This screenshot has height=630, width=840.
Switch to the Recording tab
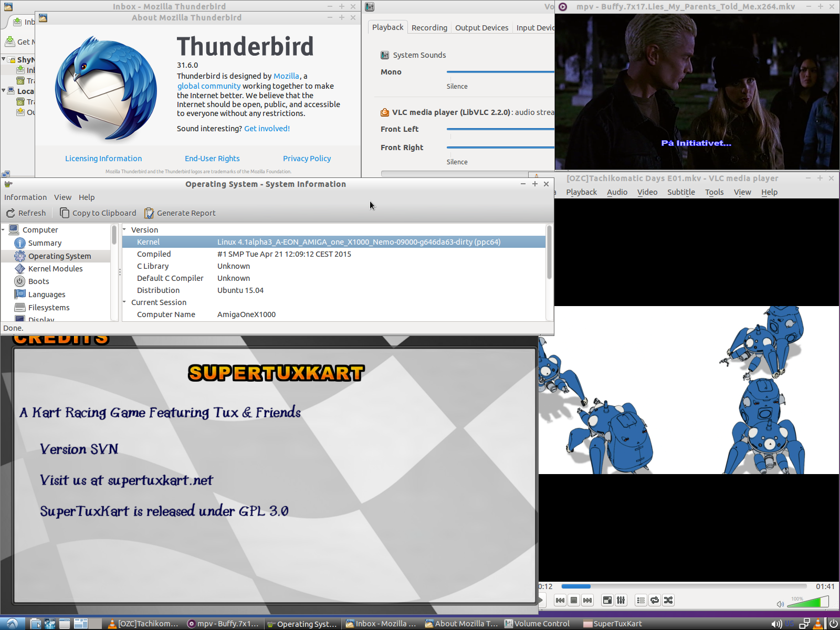coord(429,28)
